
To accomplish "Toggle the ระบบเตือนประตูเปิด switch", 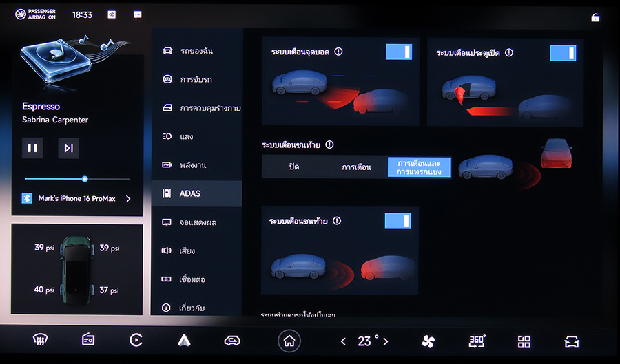I will coord(562,53).
